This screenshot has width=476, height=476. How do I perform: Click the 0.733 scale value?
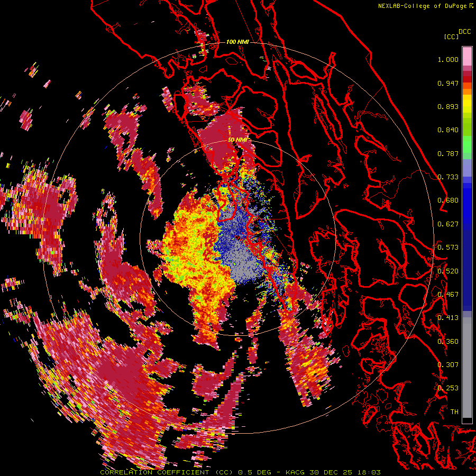(448, 177)
